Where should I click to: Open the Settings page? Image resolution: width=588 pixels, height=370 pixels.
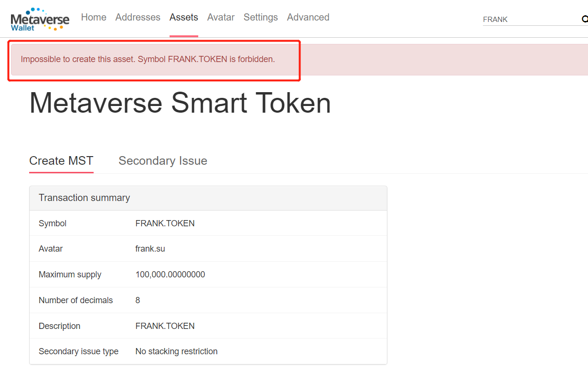tap(261, 17)
